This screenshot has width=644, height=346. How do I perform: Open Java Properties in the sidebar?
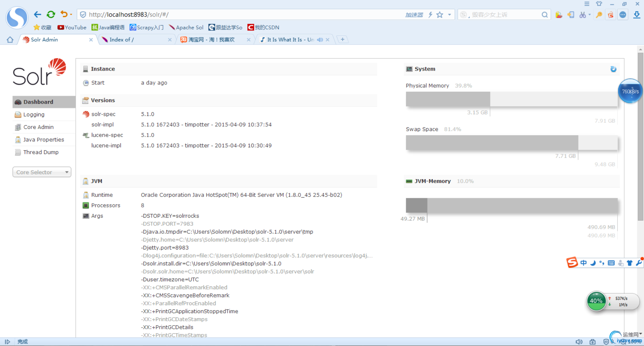coord(44,140)
